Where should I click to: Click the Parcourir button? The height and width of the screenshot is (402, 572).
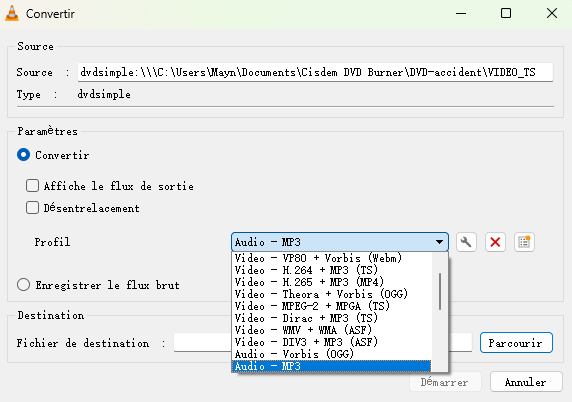pyautogui.click(x=516, y=343)
